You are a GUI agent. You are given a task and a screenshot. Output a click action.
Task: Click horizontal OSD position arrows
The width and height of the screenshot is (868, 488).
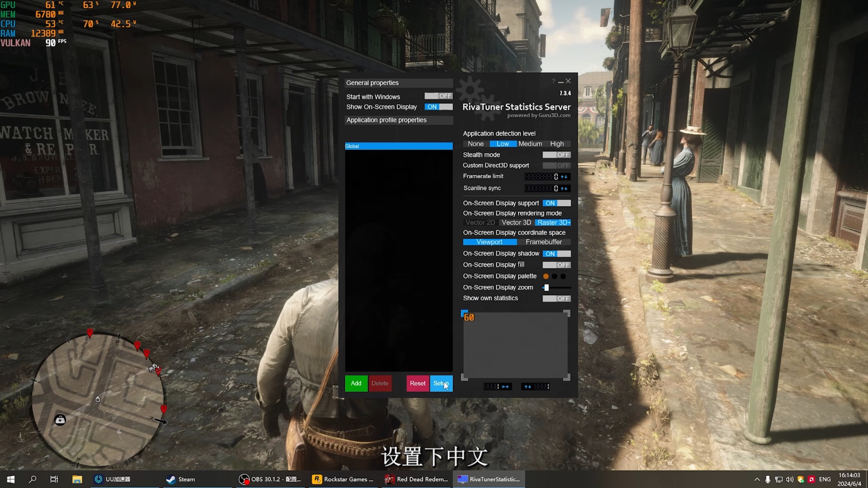[x=506, y=387]
